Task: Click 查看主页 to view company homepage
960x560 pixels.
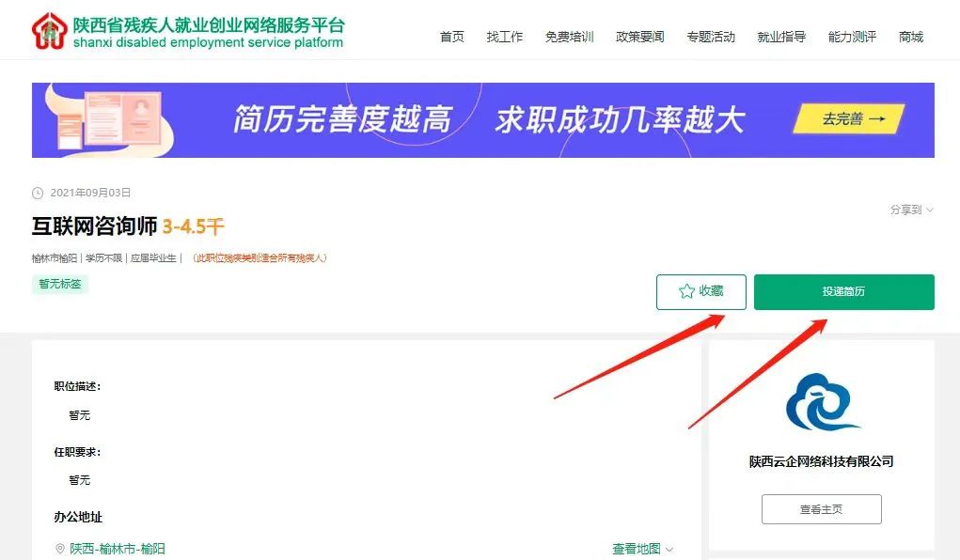Action: click(820, 508)
